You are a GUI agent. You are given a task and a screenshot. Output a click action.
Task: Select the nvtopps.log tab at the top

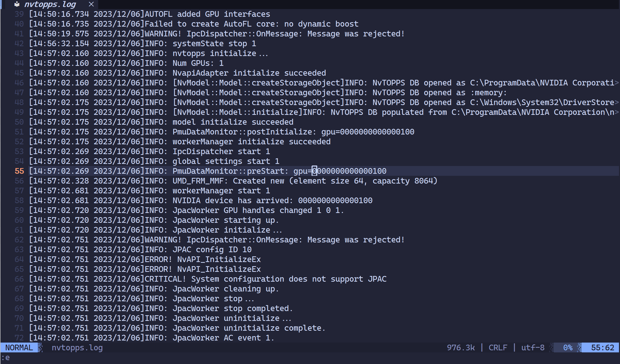(50, 4)
